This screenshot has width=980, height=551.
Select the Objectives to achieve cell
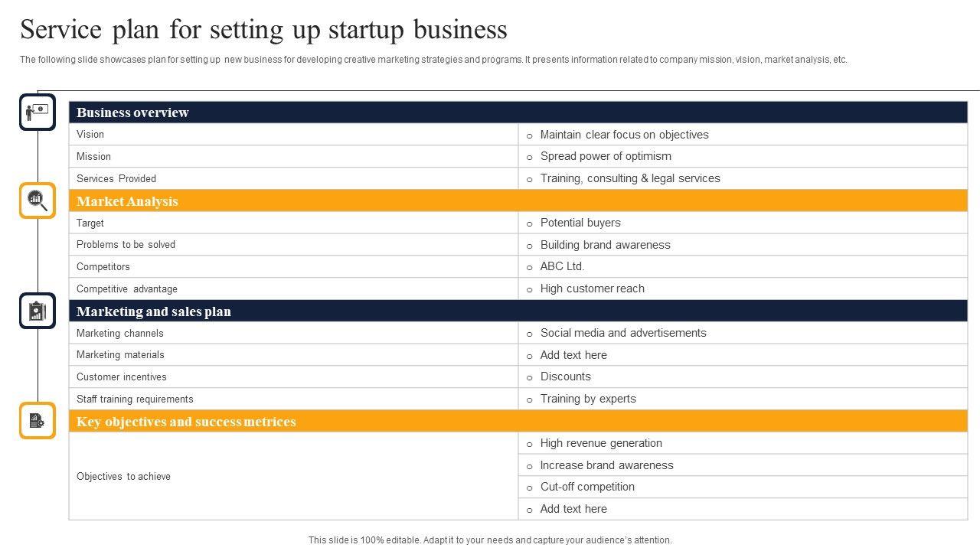point(124,476)
